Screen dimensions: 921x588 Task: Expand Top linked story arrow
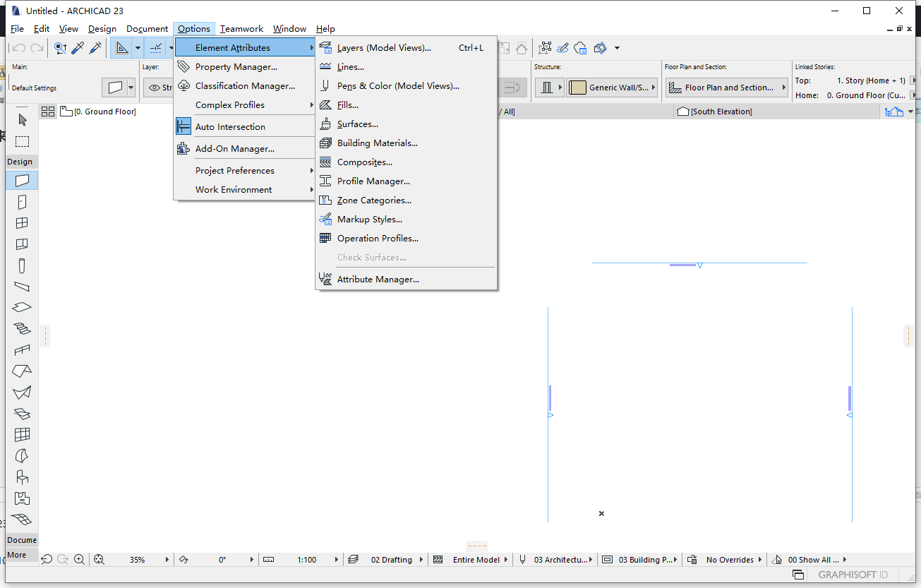click(914, 80)
